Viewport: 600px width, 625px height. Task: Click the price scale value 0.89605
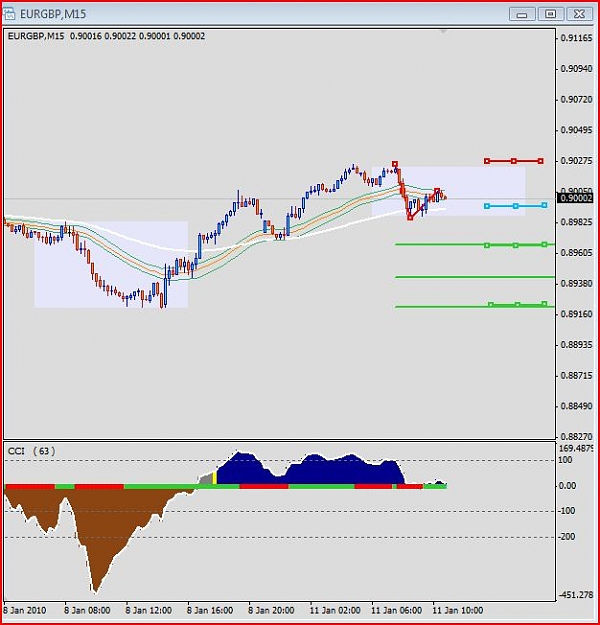576,253
